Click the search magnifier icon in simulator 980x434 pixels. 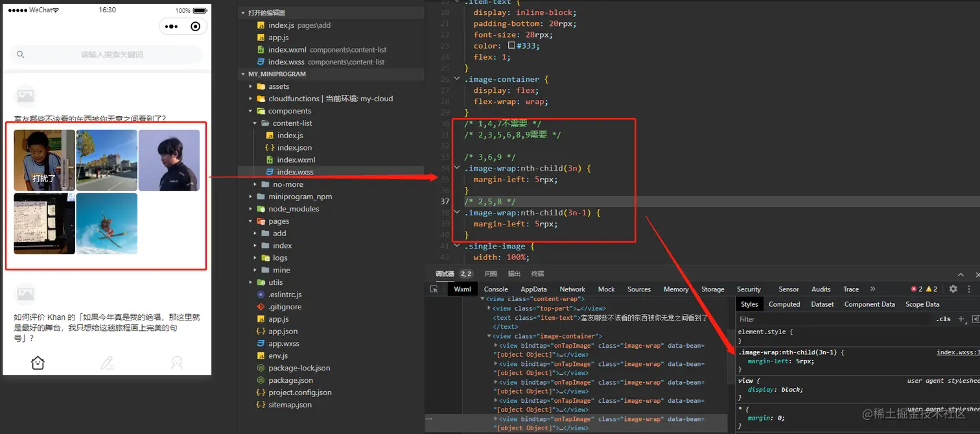pos(21,55)
